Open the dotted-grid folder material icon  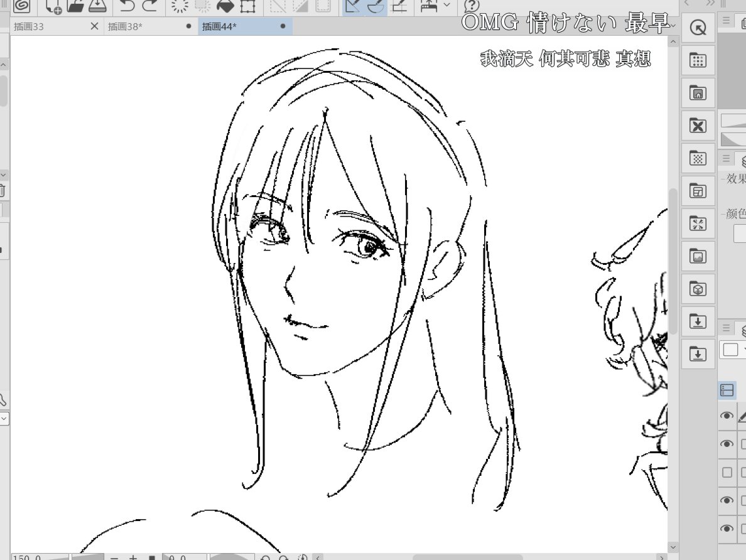(698, 60)
